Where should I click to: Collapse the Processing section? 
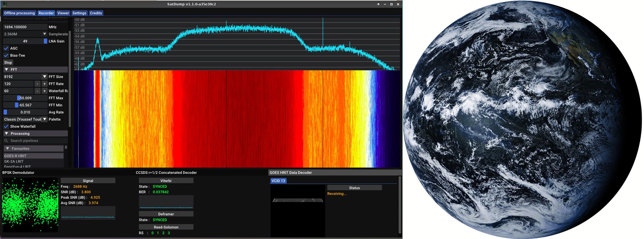point(6,134)
